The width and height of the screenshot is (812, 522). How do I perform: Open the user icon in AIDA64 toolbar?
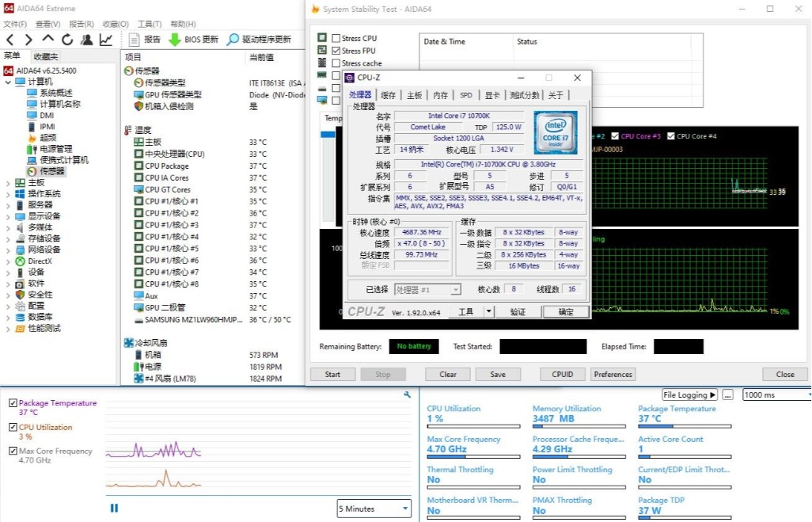tap(86, 40)
